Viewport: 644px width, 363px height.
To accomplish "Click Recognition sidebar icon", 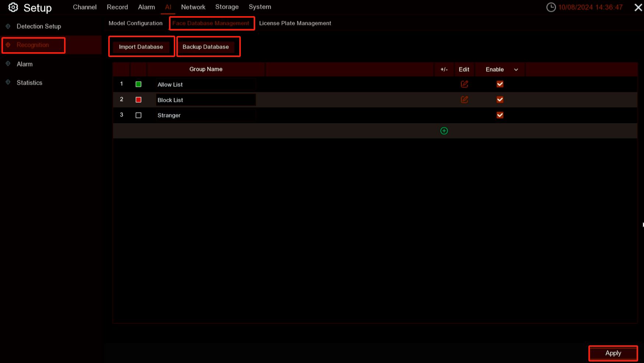I will coord(8,45).
